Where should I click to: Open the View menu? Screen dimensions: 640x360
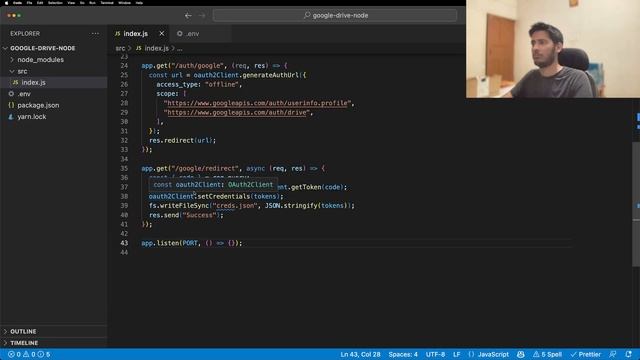tap(71, 2)
